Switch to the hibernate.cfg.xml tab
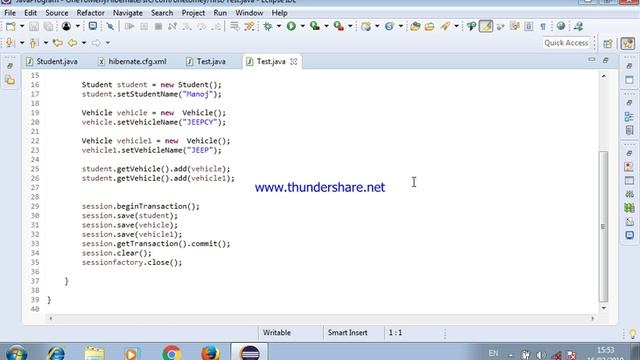Screen dimensions: 640x360 (133, 62)
